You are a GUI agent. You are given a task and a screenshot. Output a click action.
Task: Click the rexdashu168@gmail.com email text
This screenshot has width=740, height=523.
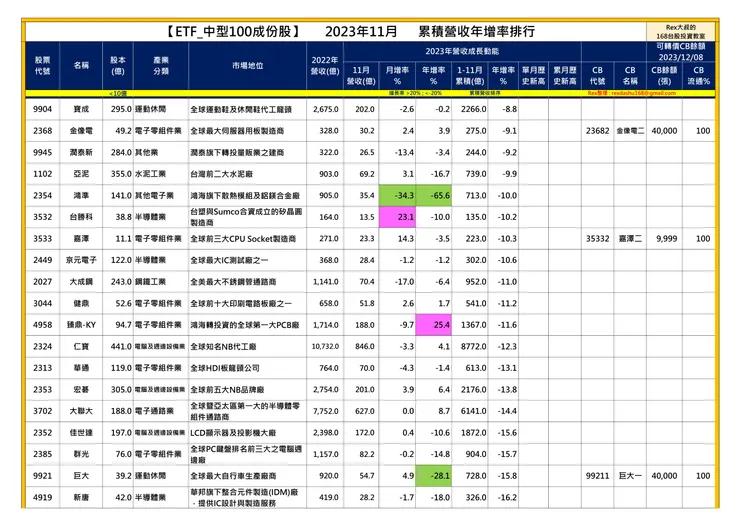tap(643, 93)
